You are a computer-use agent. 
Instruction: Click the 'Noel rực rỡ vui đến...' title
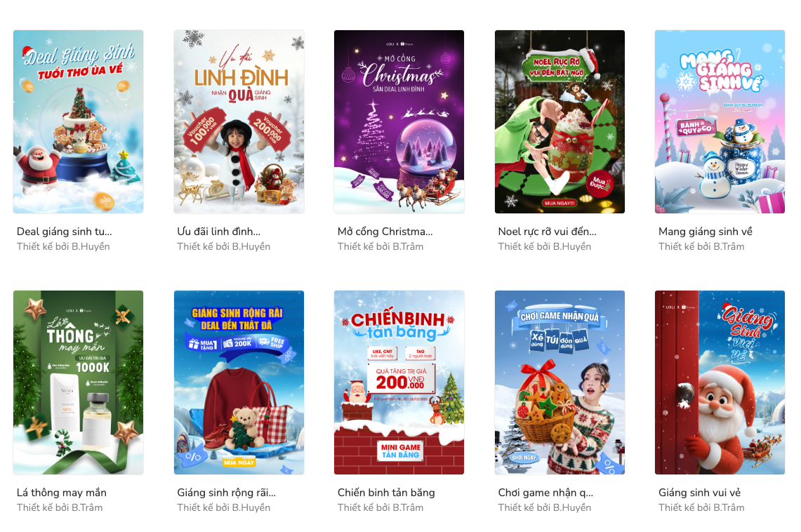coord(547,232)
